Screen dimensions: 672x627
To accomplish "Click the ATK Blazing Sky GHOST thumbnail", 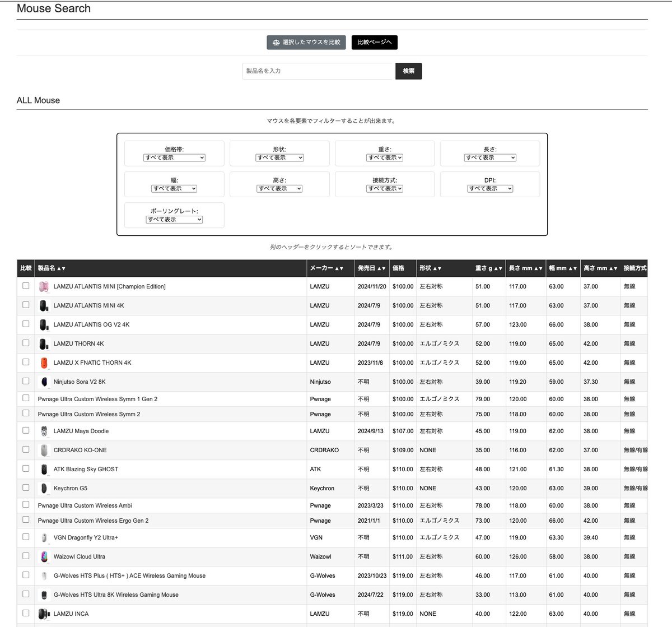I will tap(44, 470).
